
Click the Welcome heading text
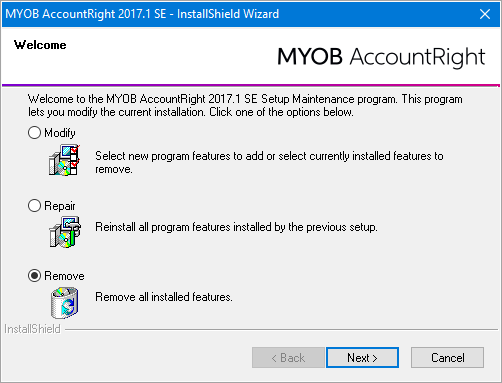40,45
